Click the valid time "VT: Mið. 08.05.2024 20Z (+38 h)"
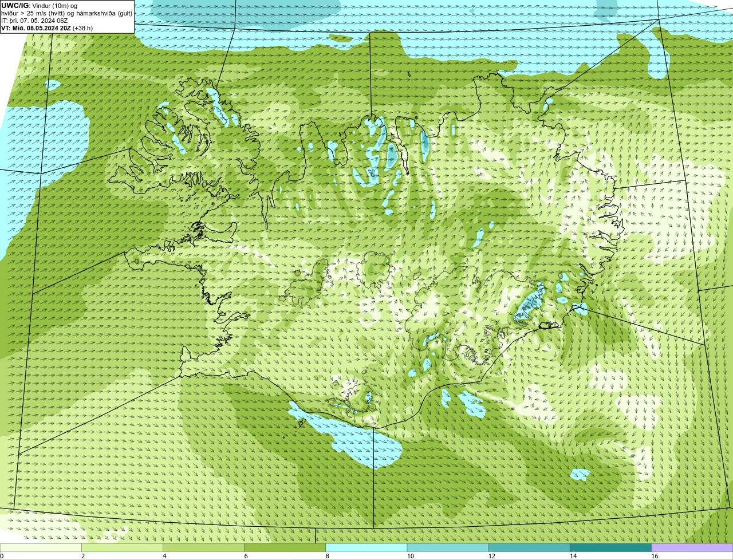Screen dimensions: 733x560 pyautogui.click(x=47, y=28)
